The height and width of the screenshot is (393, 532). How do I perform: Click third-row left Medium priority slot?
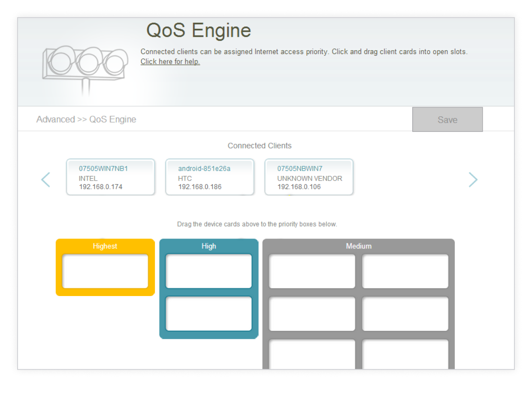(312, 354)
